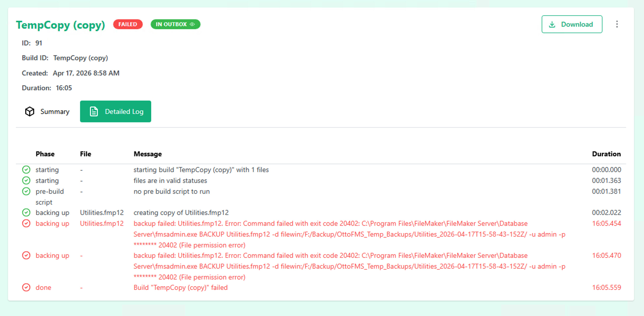Click the Duration column header
The height and width of the screenshot is (316, 644).
(606, 154)
